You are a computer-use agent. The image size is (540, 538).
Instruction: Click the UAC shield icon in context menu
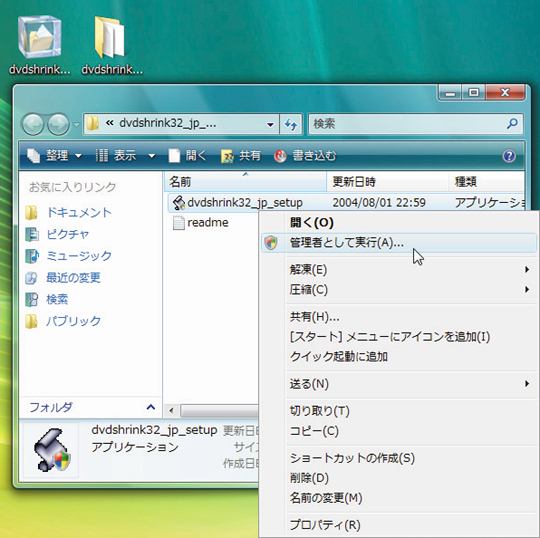(271, 243)
